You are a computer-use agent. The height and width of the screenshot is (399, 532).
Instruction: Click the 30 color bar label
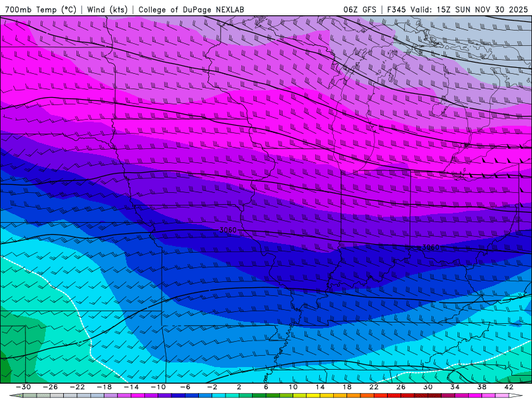pos(428,387)
